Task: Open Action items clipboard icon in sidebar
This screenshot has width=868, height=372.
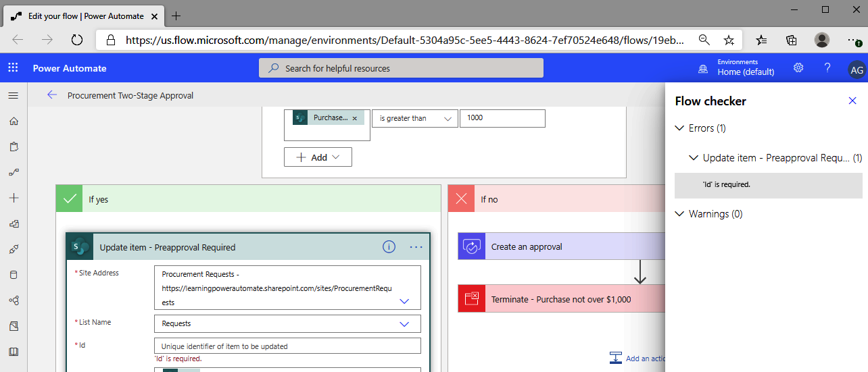Action: pos(13,147)
